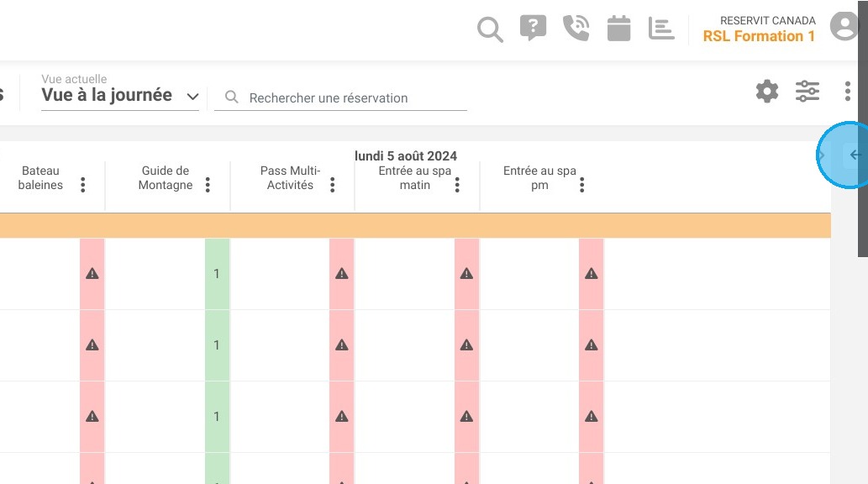Click second-row availability 1 under Guide de Montagne
This screenshot has width=868, height=484.
click(x=217, y=345)
